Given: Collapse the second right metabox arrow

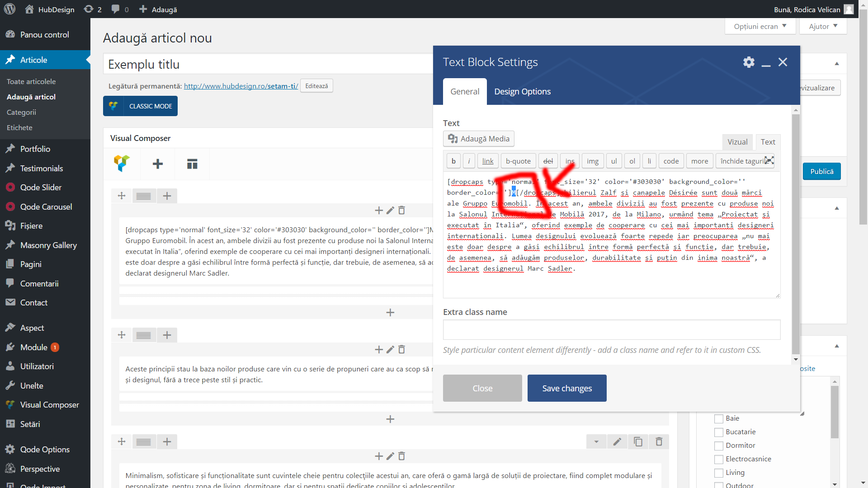Looking at the screenshot, I should point(837,208).
